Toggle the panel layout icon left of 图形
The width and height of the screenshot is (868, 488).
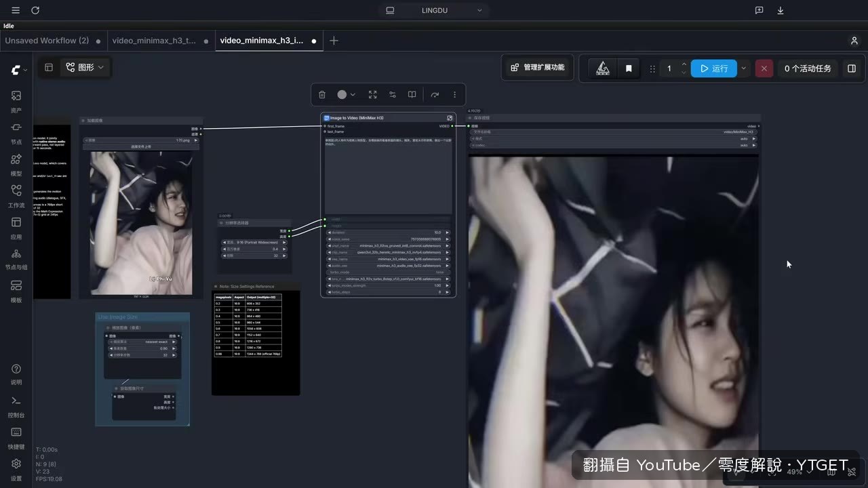49,67
